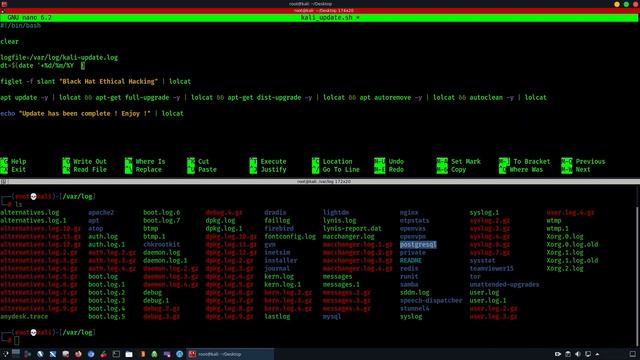
Task: Click the virtual desktop pager in the taskbar
Action: pos(16,353)
